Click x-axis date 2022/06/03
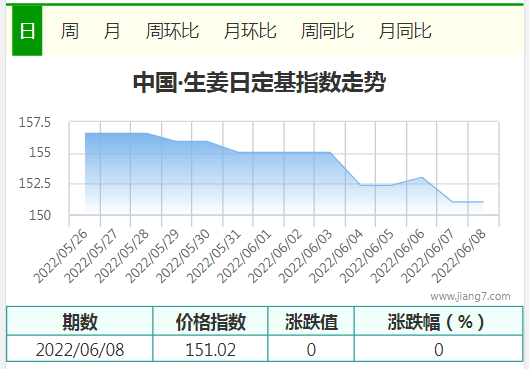 tap(306, 256)
